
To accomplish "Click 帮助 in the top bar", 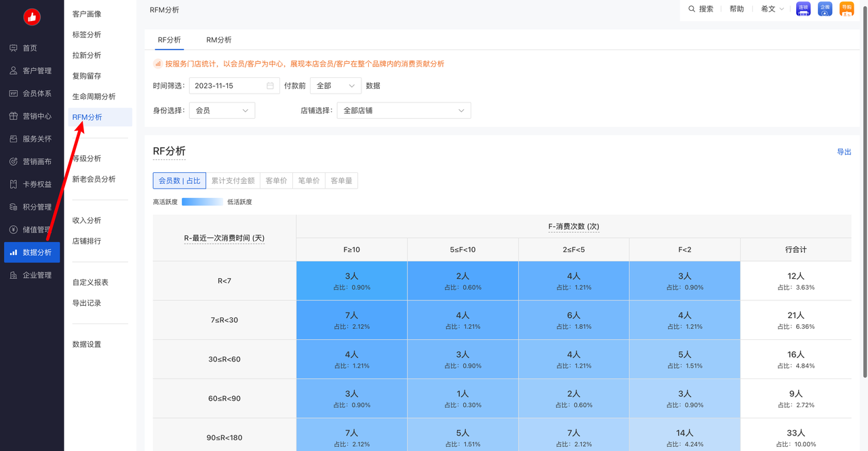I will [736, 9].
